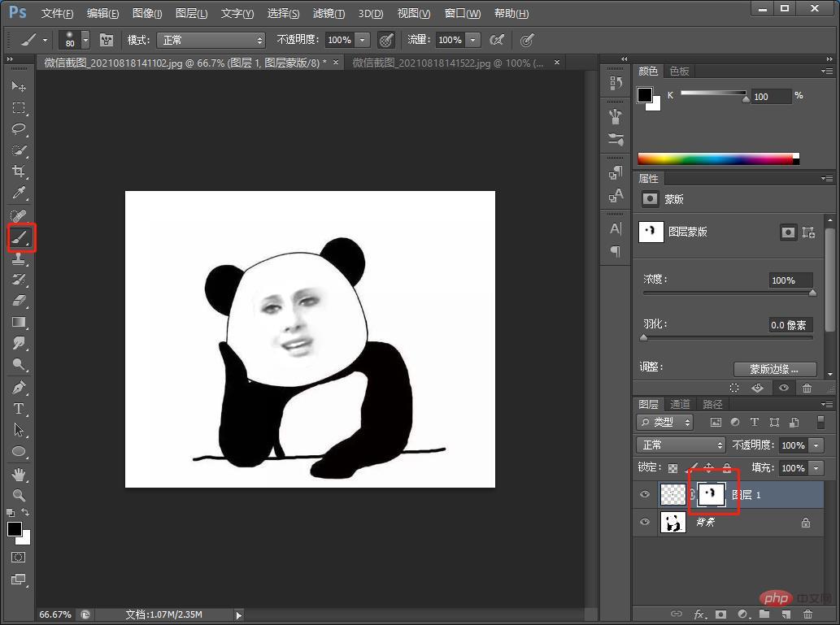
Task: Select the Hand tool
Action: (x=19, y=474)
